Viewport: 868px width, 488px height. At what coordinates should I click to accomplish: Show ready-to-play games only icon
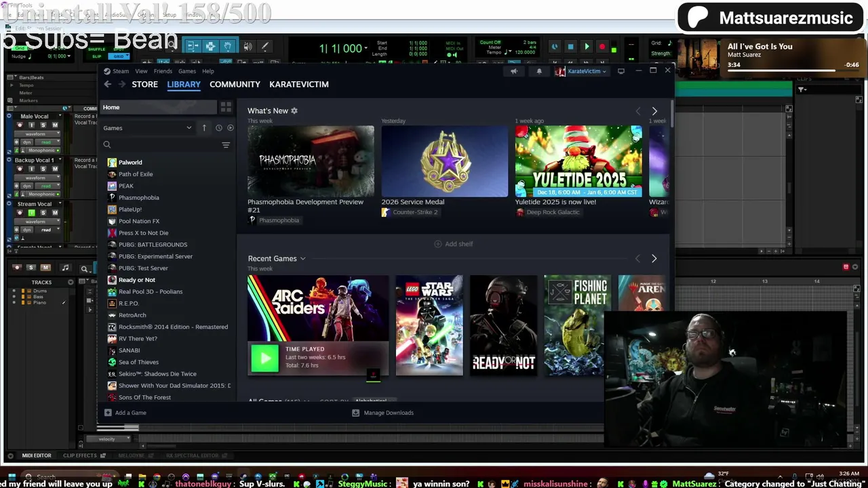click(230, 127)
